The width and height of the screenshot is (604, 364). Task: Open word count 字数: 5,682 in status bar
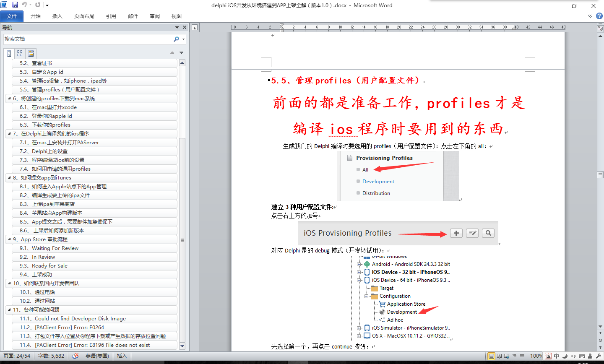(51, 356)
